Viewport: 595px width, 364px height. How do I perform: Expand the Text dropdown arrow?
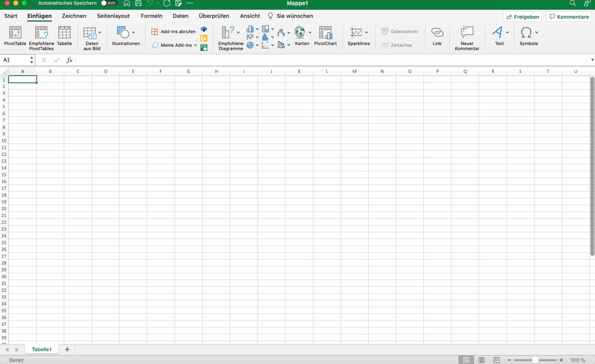click(508, 32)
